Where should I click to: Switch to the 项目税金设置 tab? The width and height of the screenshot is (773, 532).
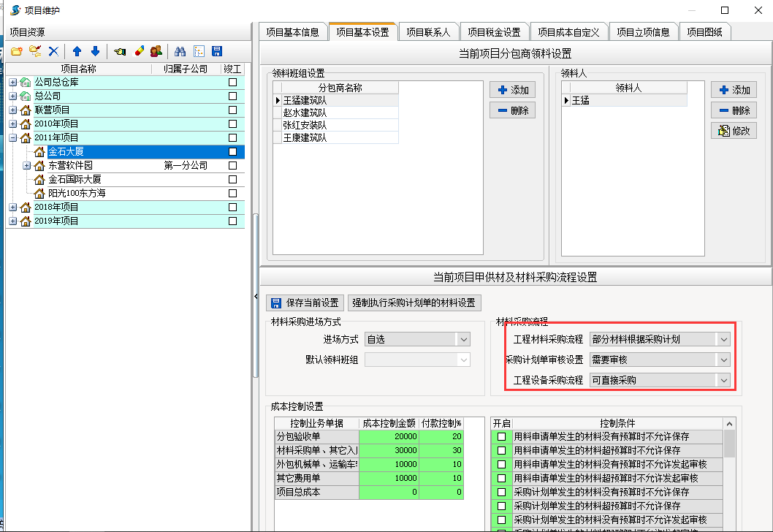pyautogui.click(x=494, y=32)
